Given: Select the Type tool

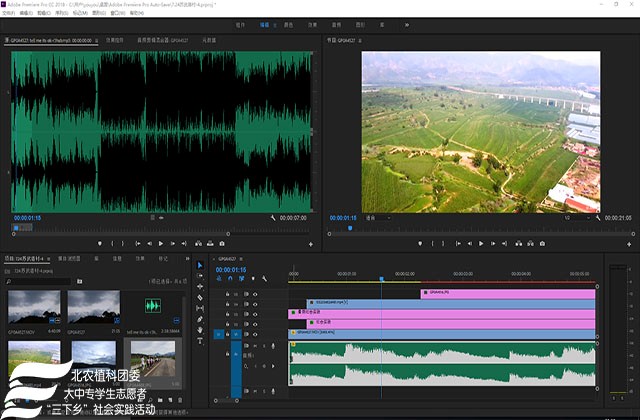Looking at the screenshot, I should [200, 341].
